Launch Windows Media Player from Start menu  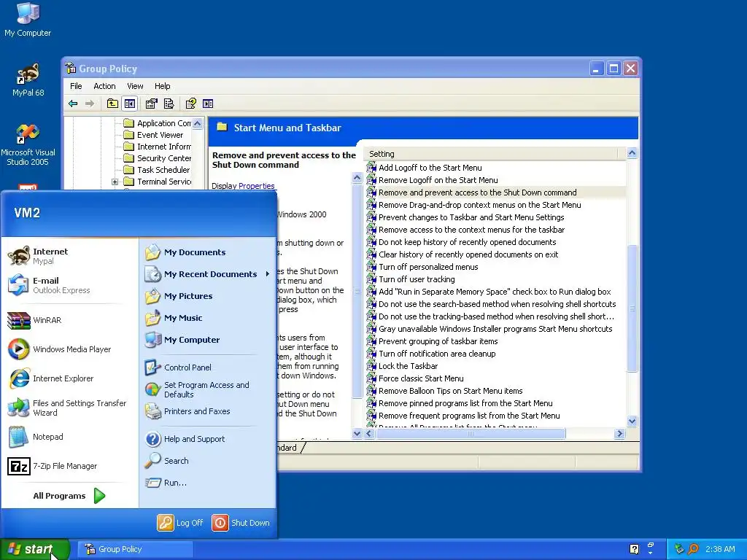pos(59,349)
